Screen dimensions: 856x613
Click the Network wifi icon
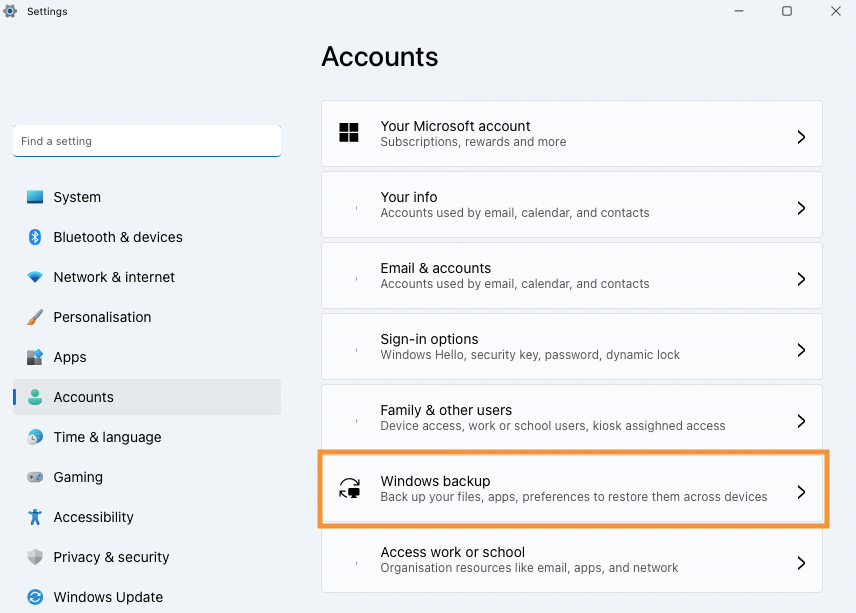(35, 277)
